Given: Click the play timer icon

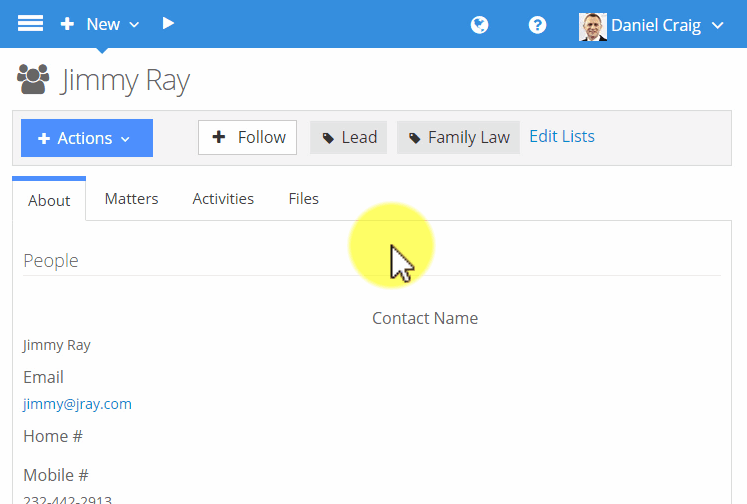Looking at the screenshot, I should coord(168,23).
